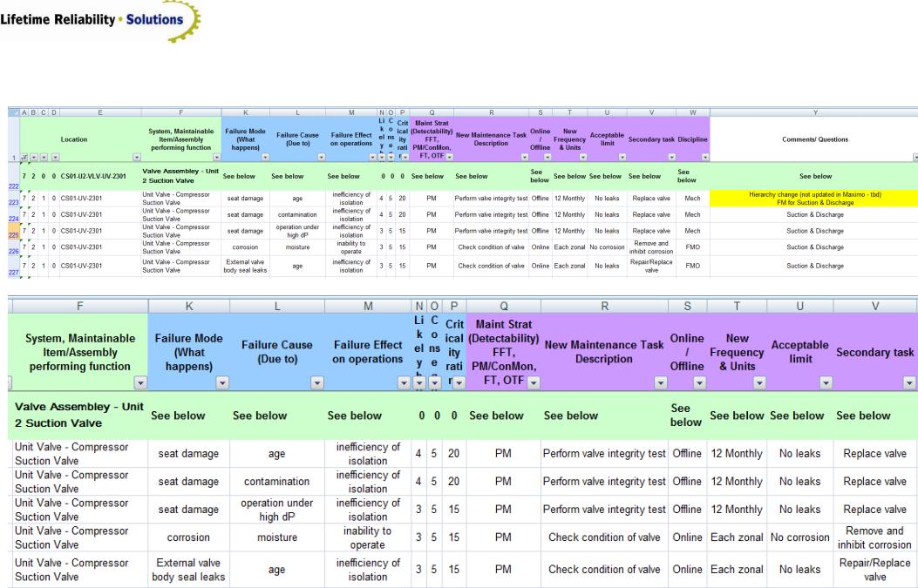Select 'No corrosion' cell in lower table
Image resolution: width=918 pixels, height=588 pixels.
[799, 537]
